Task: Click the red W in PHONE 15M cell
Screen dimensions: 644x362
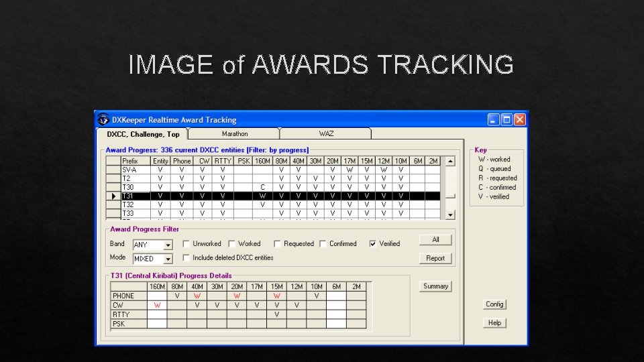Action: point(277,296)
